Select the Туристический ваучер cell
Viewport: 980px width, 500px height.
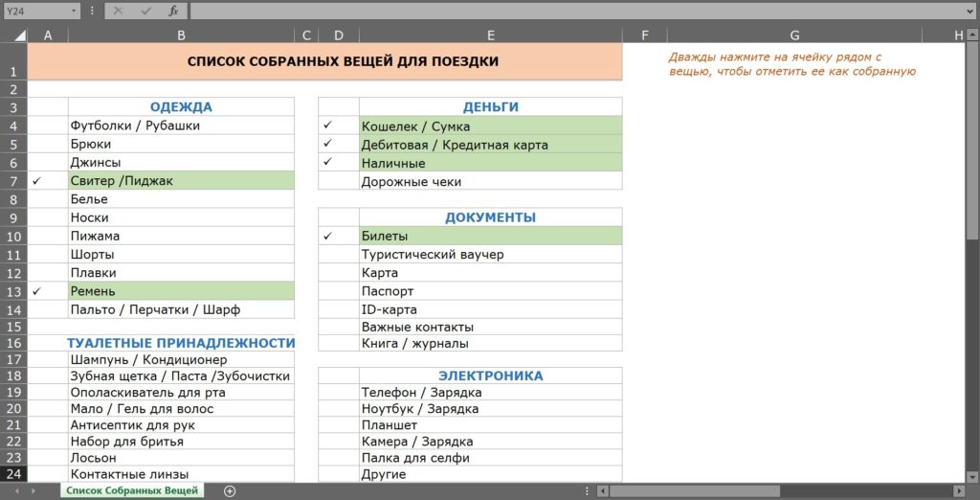pyautogui.click(x=491, y=255)
